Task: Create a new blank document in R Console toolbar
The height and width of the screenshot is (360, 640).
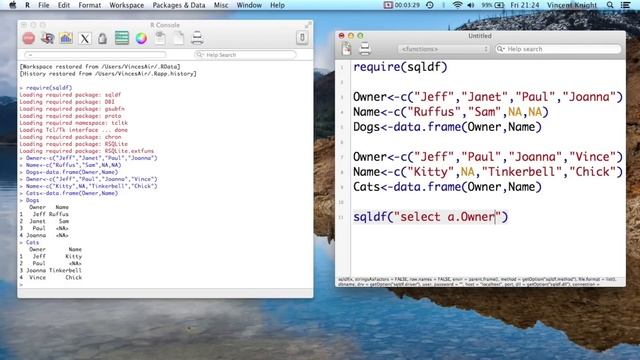Action: tap(179, 38)
